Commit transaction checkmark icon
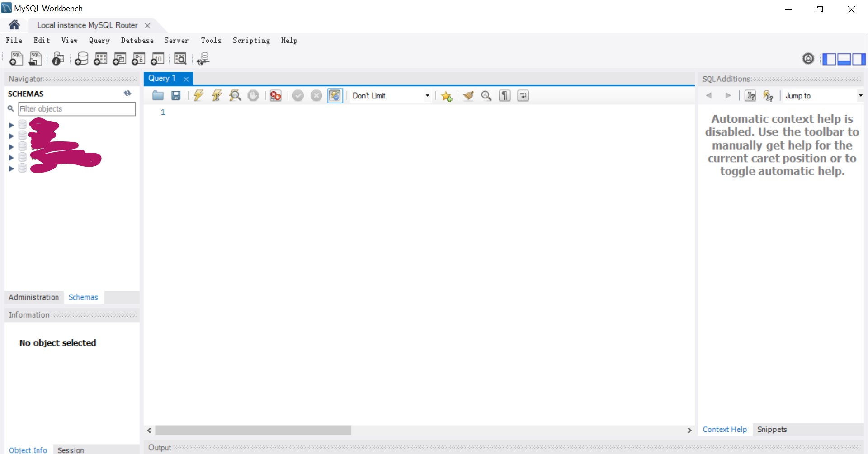Viewport: 868px width, 454px height. coord(298,96)
